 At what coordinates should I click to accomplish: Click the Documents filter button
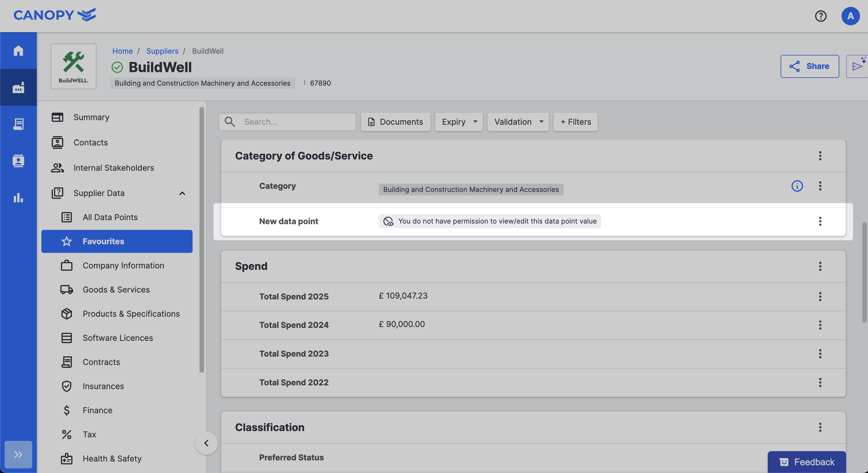[395, 122]
